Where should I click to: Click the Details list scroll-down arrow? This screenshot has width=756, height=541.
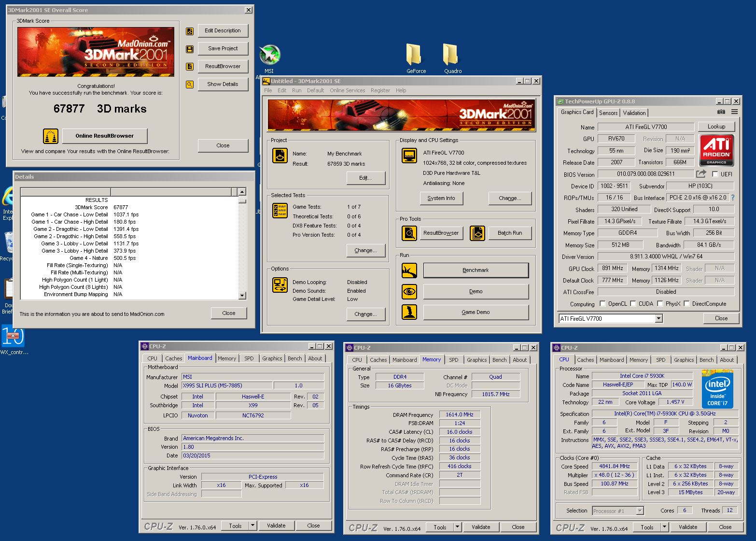(242, 296)
